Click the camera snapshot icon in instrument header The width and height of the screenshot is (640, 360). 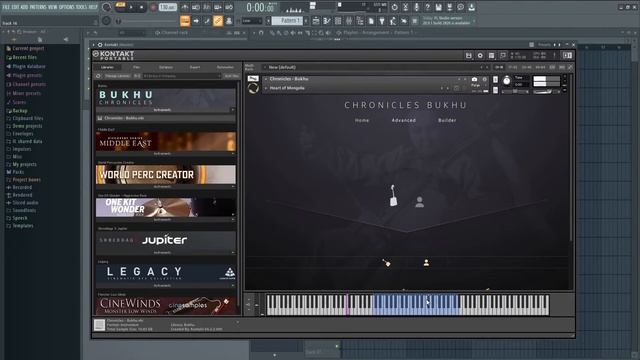(474, 79)
